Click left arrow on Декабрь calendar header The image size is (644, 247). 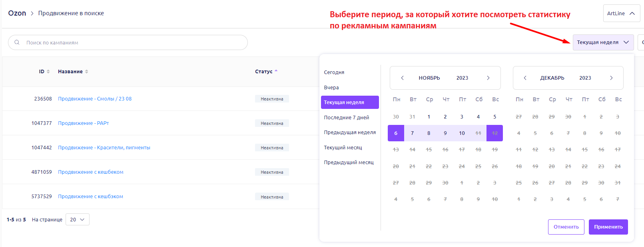pyautogui.click(x=525, y=78)
